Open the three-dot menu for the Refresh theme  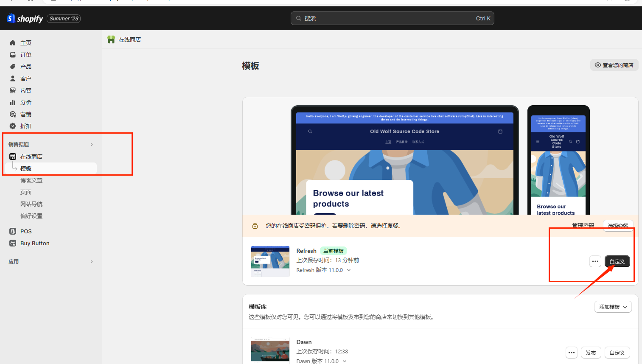(595, 261)
